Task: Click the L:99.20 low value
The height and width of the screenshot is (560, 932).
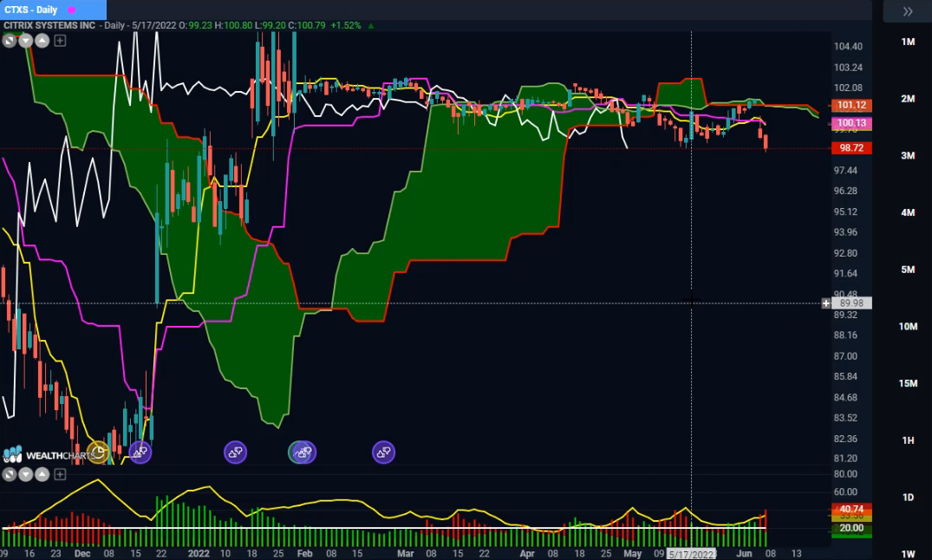Action: click(x=270, y=25)
